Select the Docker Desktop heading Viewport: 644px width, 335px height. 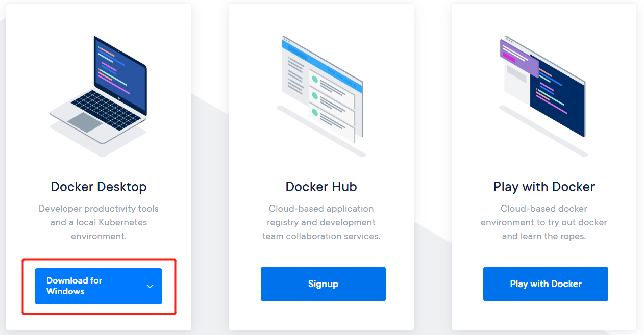pos(98,187)
